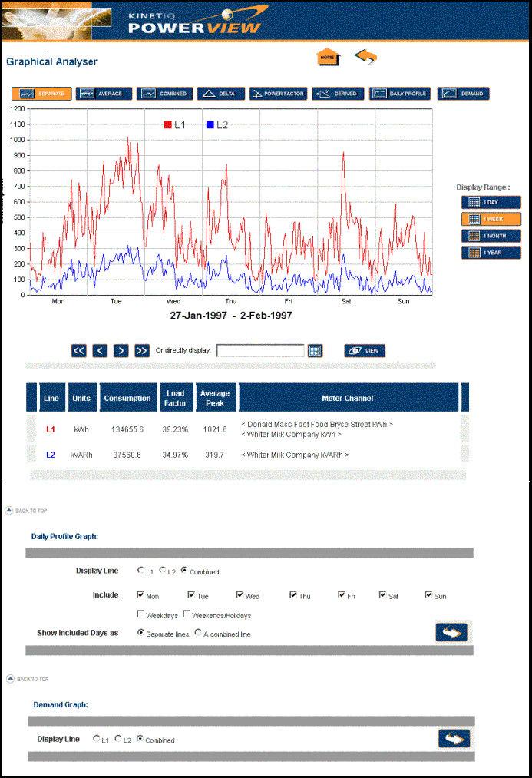Screen dimensions: 532x778
Task: Toggle the Sat checkbox
Action: pos(382,594)
